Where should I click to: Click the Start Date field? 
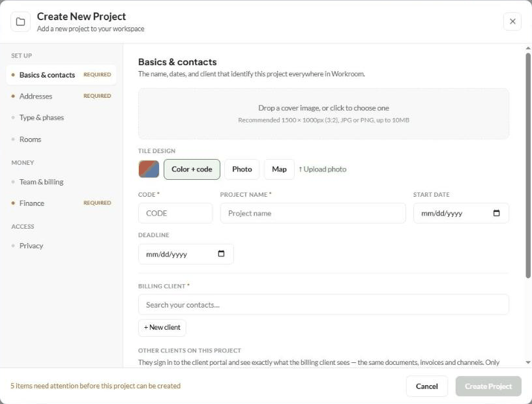pyautogui.click(x=461, y=213)
